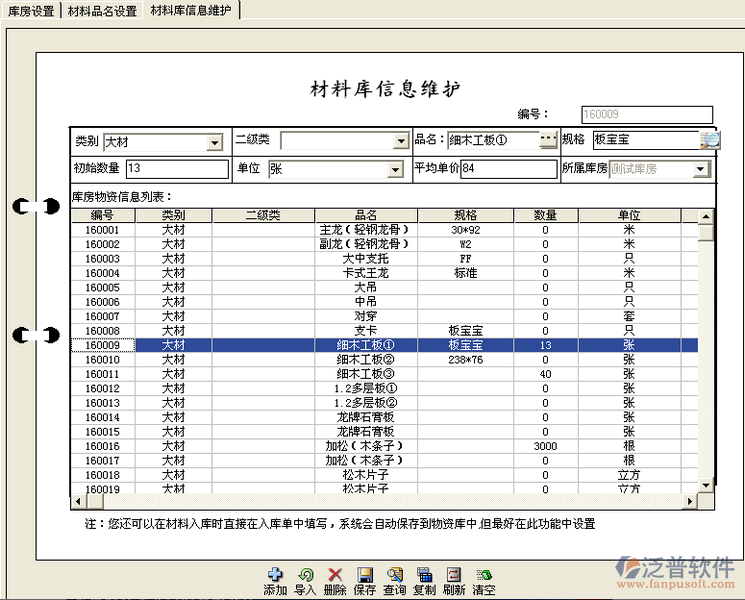Open the 类别 dropdown list
Image resolution: width=745 pixels, height=600 pixels.
214,143
